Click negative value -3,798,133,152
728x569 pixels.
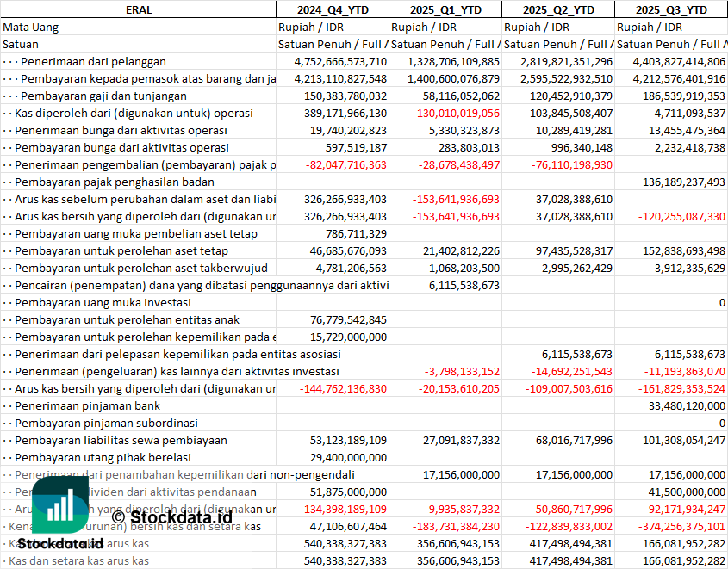462,372
